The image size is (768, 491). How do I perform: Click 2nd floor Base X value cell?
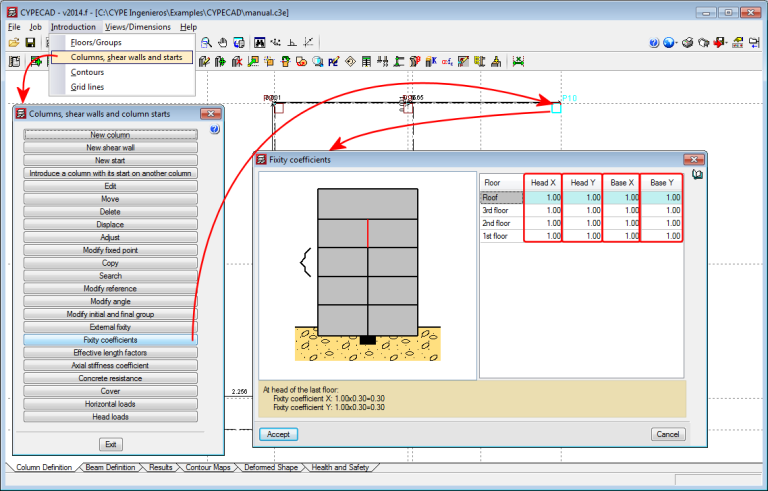(621, 223)
